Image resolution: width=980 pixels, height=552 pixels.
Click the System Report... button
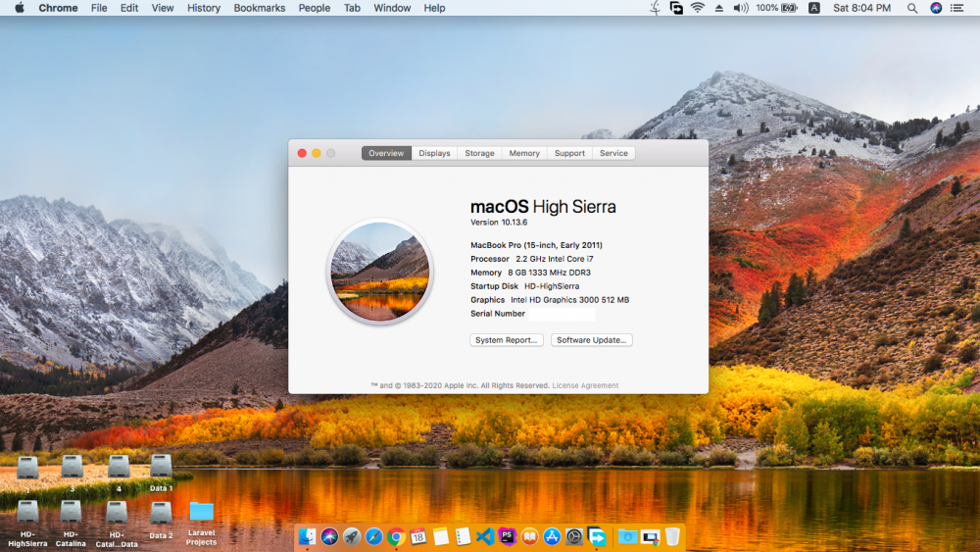507,340
